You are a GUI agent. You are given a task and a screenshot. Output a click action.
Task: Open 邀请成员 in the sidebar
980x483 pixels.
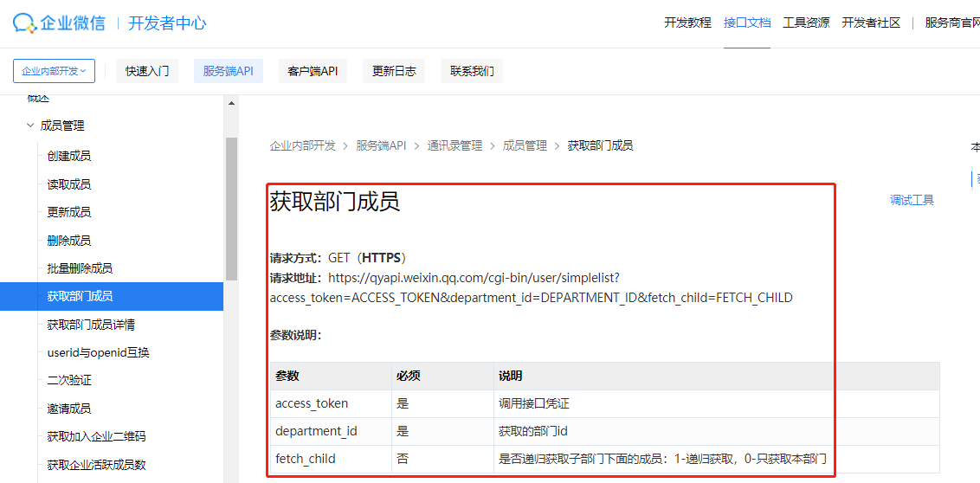68,409
